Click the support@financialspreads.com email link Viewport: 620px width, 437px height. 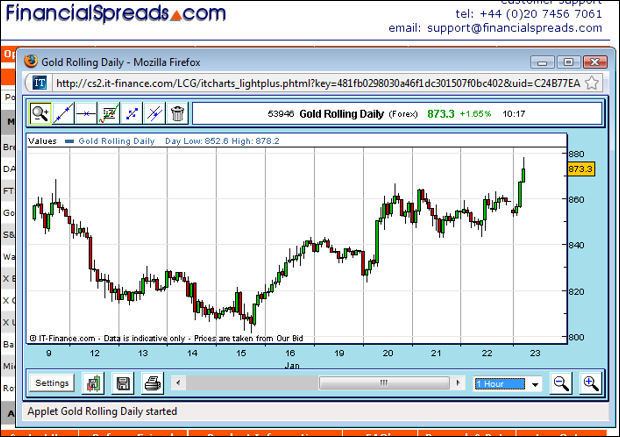click(514, 28)
